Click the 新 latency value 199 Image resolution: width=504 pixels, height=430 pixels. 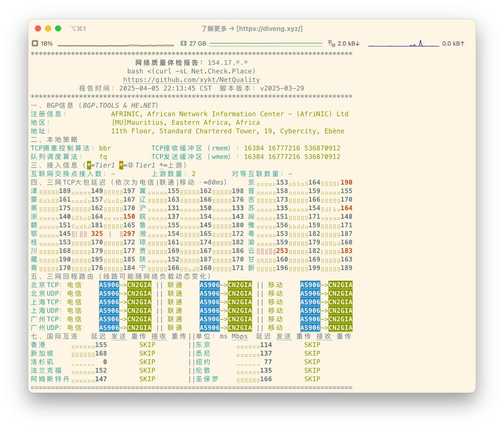[x=314, y=268]
